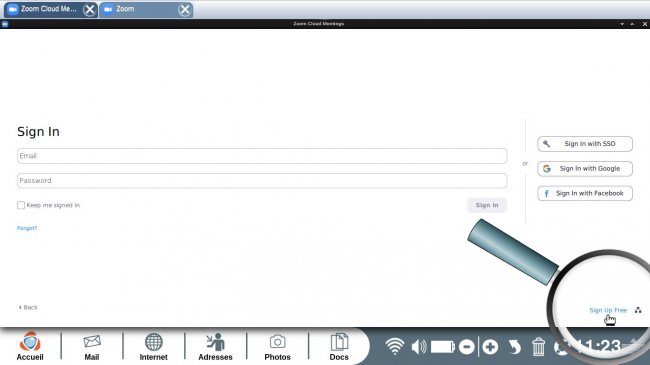Image resolution: width=650 pixels, height=365 pixels.
Task: Tick the Keep me signed in checkbox
Action: coord(21,205)
